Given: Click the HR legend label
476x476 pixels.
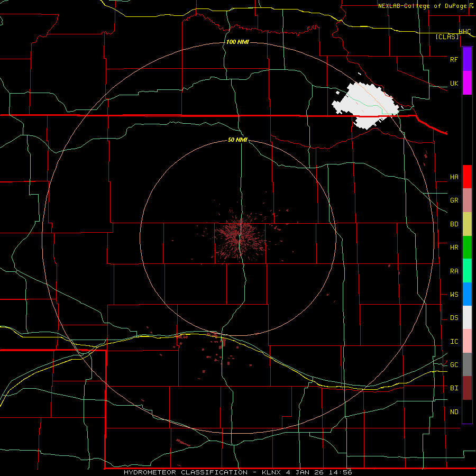Looking at the screenshot, I should [454, 248].
